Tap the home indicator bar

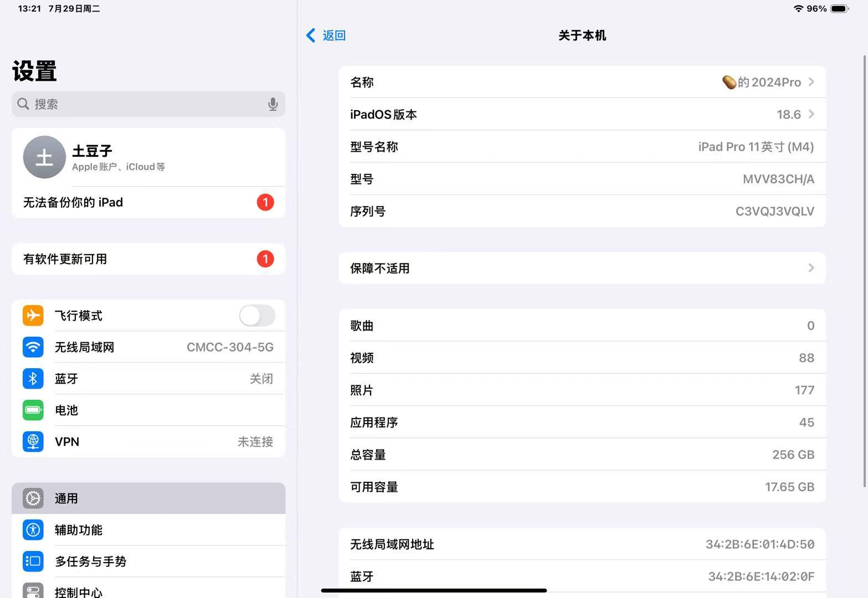click(434, 590)
